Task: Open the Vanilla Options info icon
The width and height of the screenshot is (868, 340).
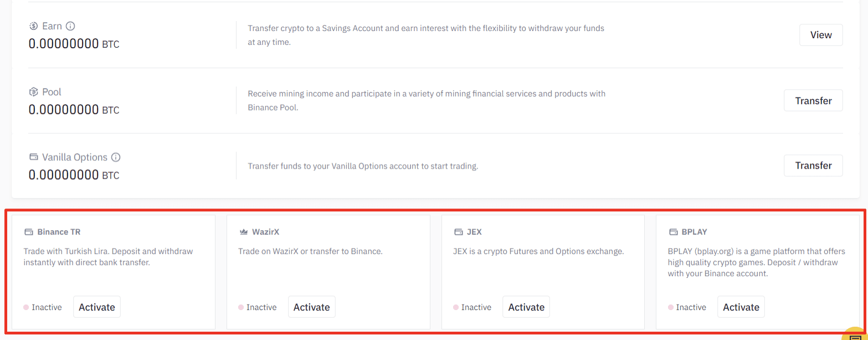Action: tap(116, 157)
